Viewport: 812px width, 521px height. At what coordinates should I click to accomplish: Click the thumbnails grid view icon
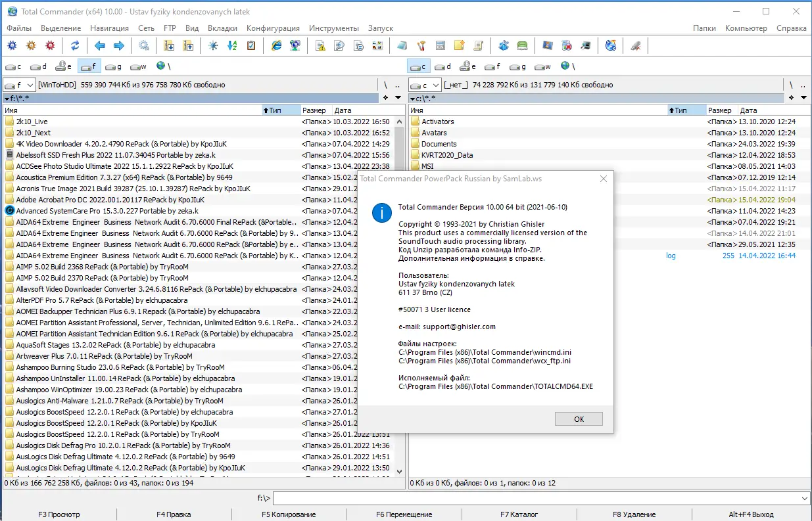pyautogui.click(x=377, y=45)
